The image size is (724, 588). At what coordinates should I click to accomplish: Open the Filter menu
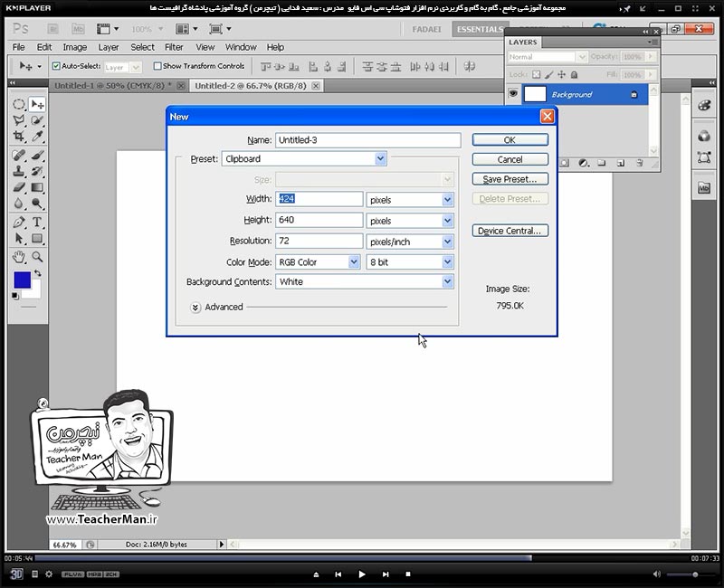click(174, 47)
